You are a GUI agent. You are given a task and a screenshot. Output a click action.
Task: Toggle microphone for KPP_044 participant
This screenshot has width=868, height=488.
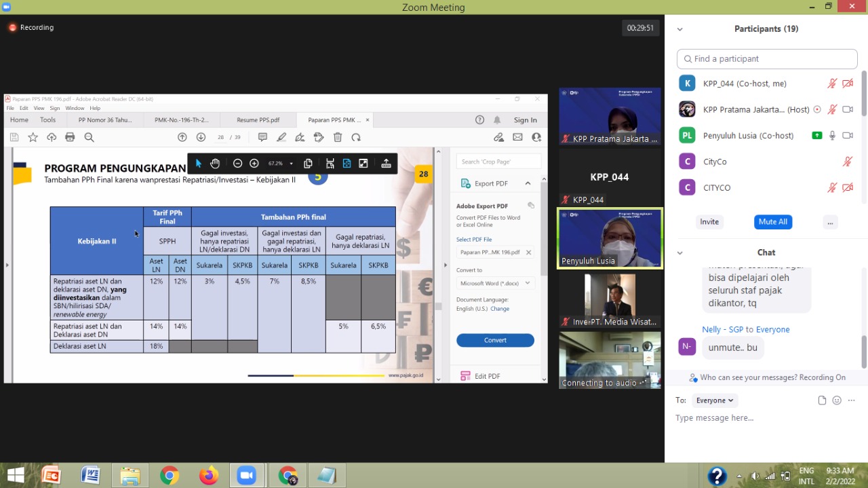[x=832, y=83]
